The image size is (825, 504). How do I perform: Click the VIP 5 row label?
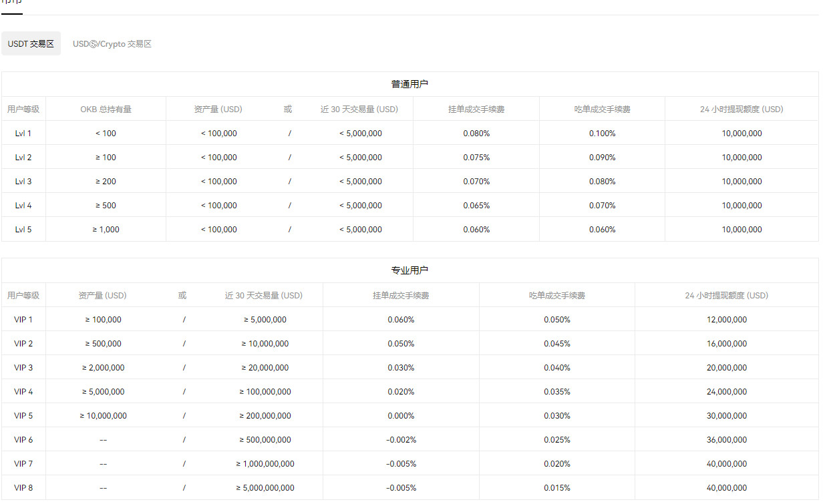point(23,415)
